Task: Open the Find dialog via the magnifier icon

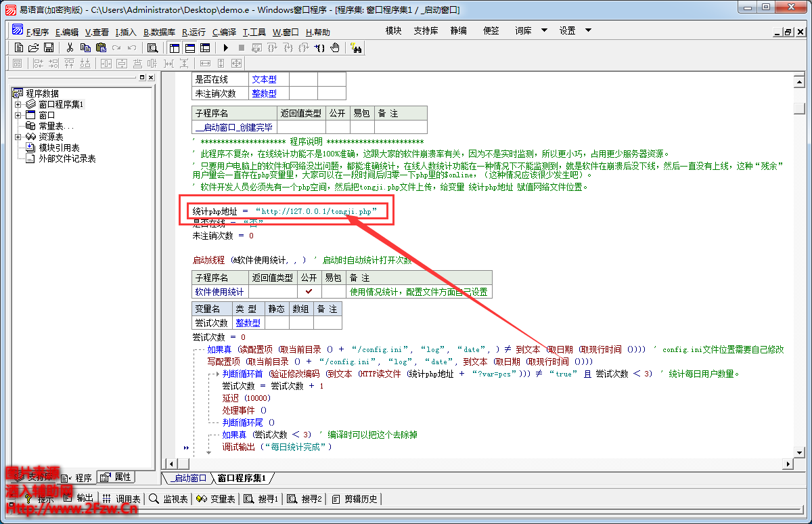Action: [x=152, y=48]
